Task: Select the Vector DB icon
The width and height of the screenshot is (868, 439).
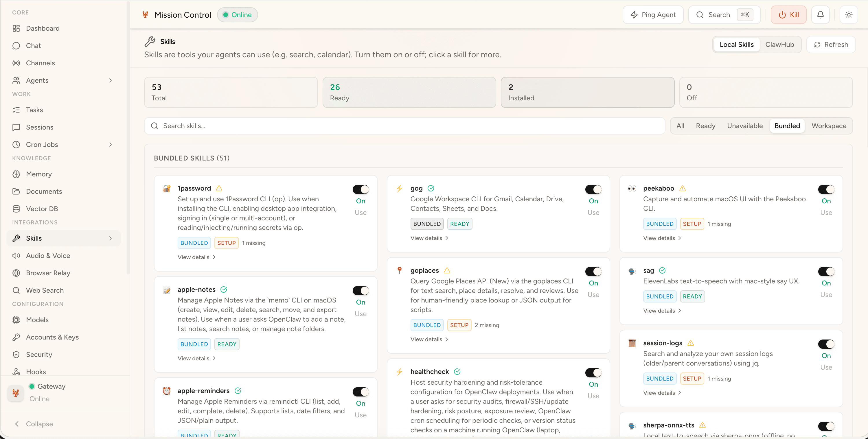Action: click(17, 209)
